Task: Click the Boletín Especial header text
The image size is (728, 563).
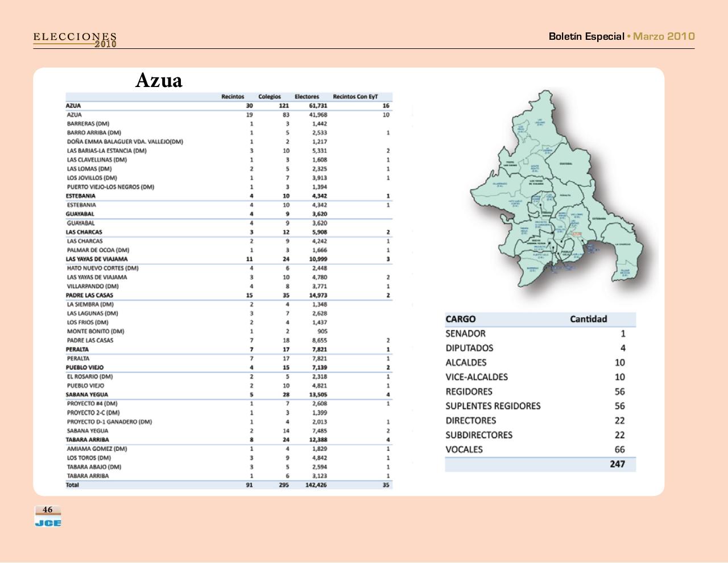Action: coord(586,36)
